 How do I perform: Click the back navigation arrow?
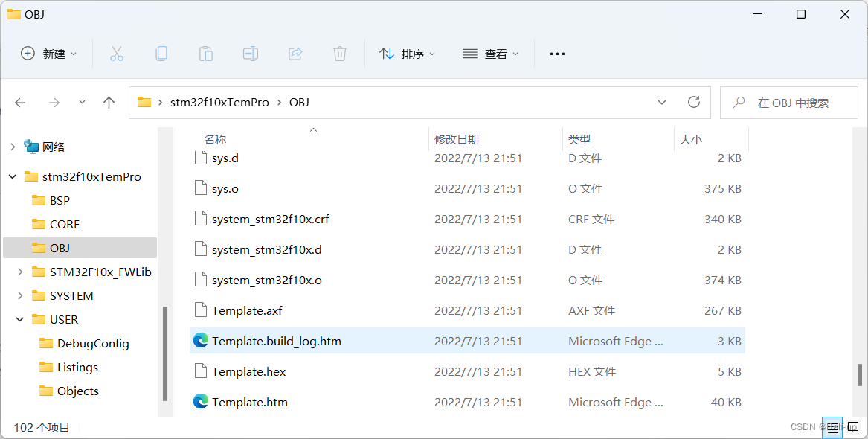[x=20, y=102]
